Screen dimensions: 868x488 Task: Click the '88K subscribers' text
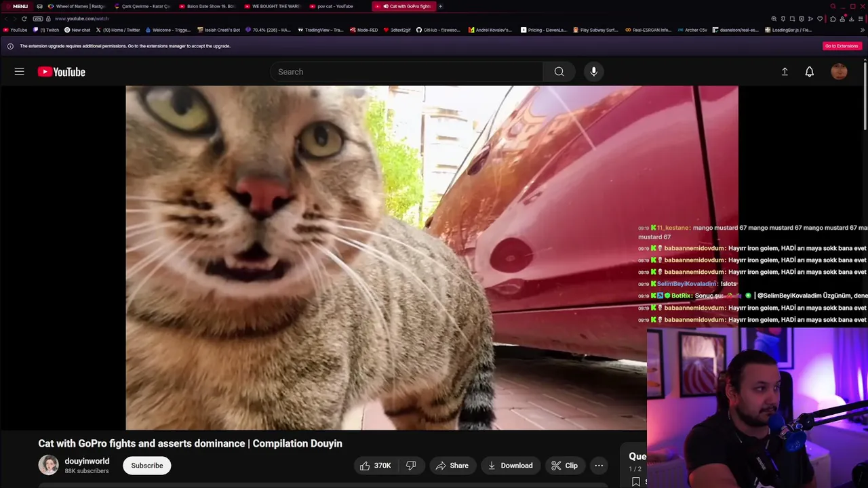click(x=86, y=471)
